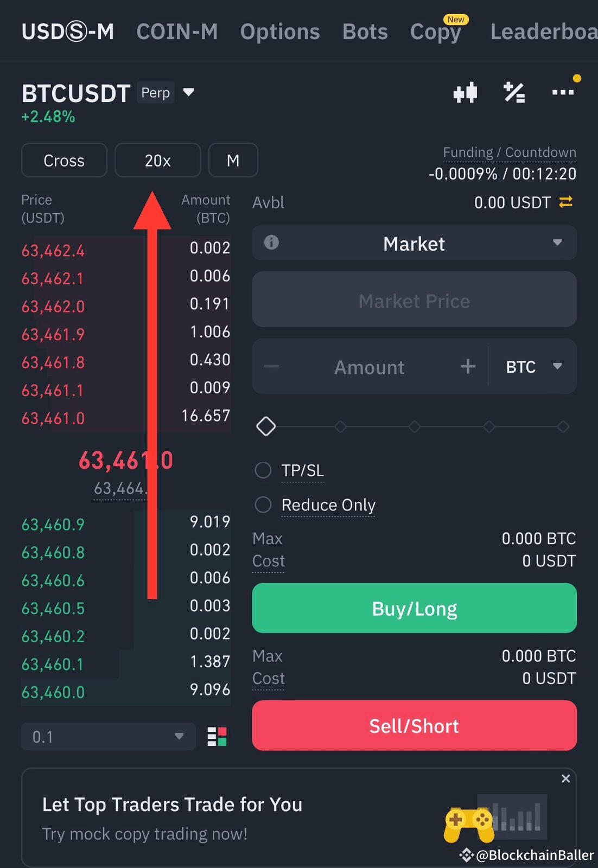The height and width of the screenshot is (868, 598).
Task: Switch the order book layout icon
Action: pos(217,737)
